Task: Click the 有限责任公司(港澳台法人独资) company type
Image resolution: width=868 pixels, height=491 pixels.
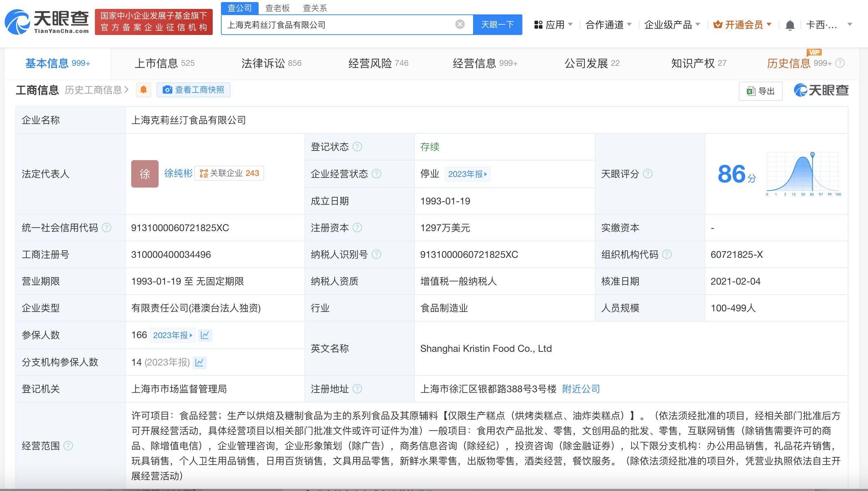Action: (196, 308)
